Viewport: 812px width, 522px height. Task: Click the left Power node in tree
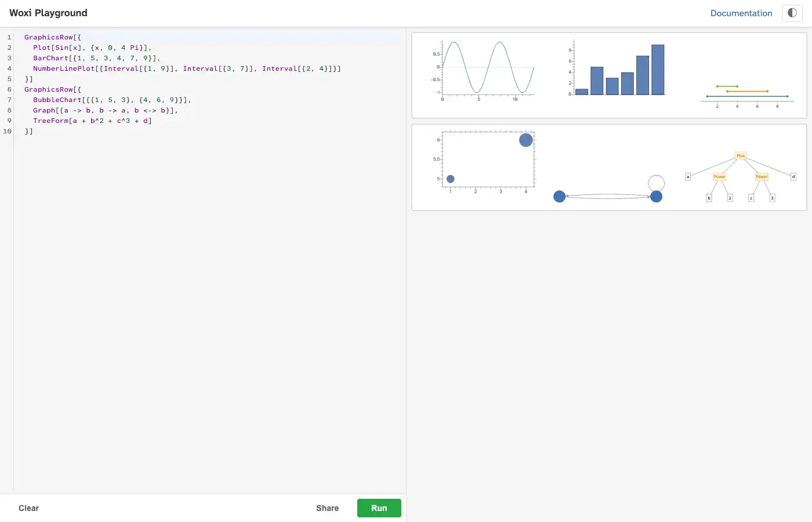719,177
